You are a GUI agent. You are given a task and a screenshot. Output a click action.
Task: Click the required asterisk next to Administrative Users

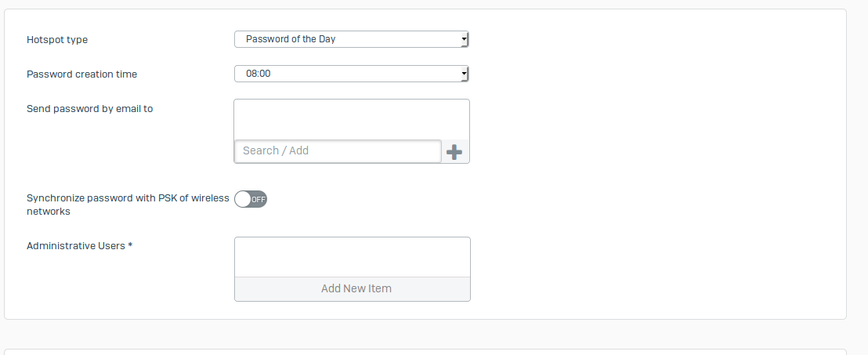pos(130,245)
